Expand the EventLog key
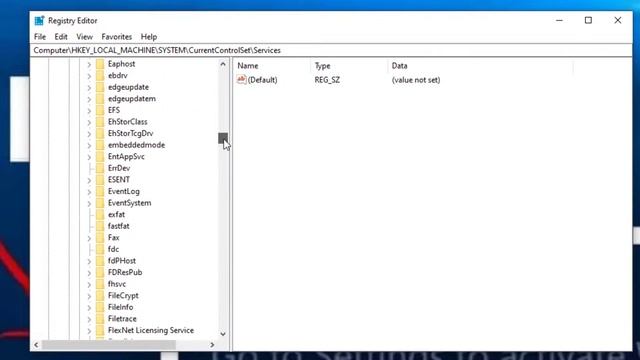The image size is (640, 360). pyautogui.click(x=89, y=191)
